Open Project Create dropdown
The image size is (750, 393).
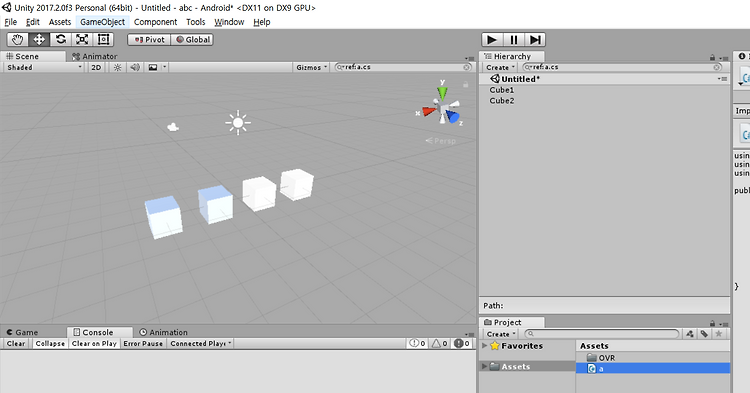tap(500, 334)
